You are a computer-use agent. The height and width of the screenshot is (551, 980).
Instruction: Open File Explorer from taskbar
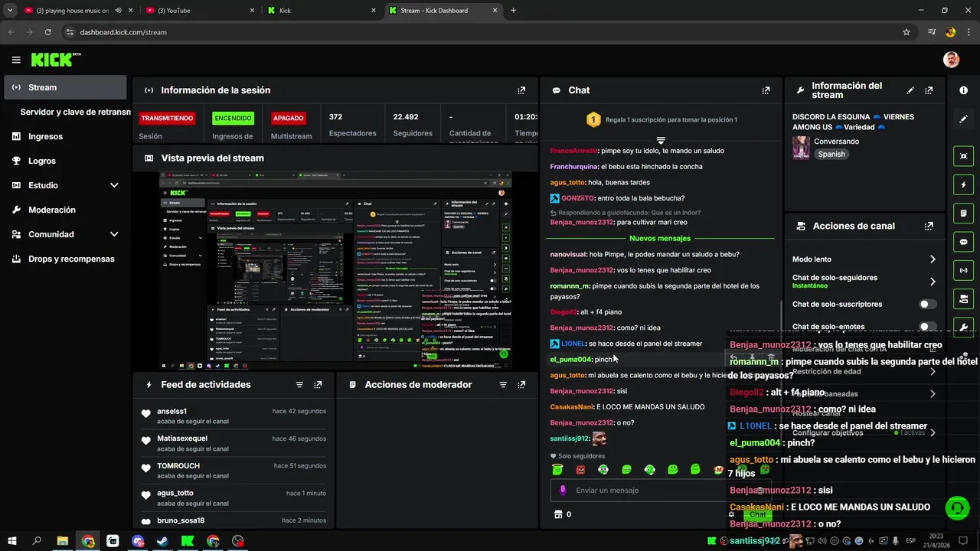(63, 541)
